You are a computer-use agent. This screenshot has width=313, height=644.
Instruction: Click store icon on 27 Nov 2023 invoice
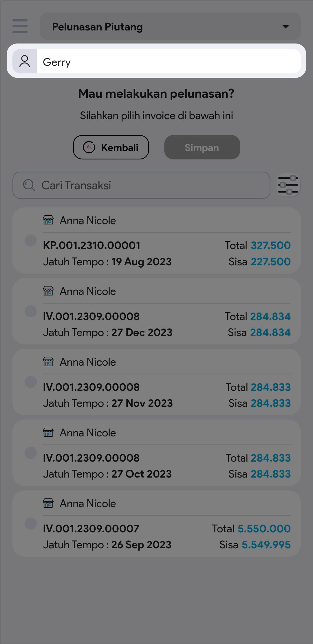[48, 362]
